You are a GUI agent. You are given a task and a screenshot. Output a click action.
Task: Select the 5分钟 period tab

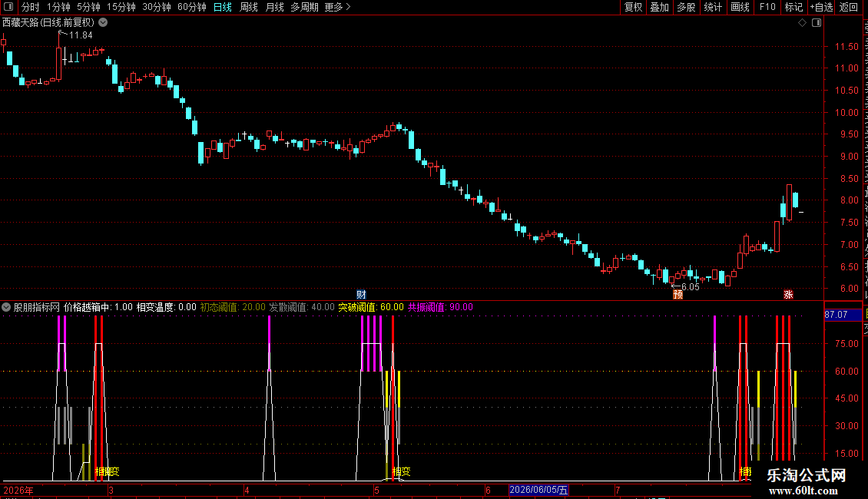[88, 7]
